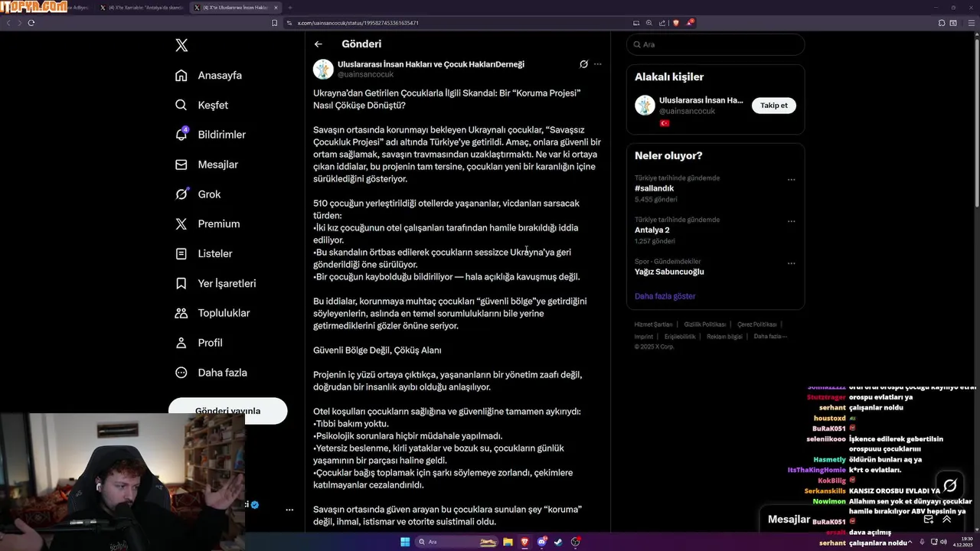Open more options for Yağız Sabuncuoğlu trend
This screenshot has width=980, height=551.
[x=792, y=263]
